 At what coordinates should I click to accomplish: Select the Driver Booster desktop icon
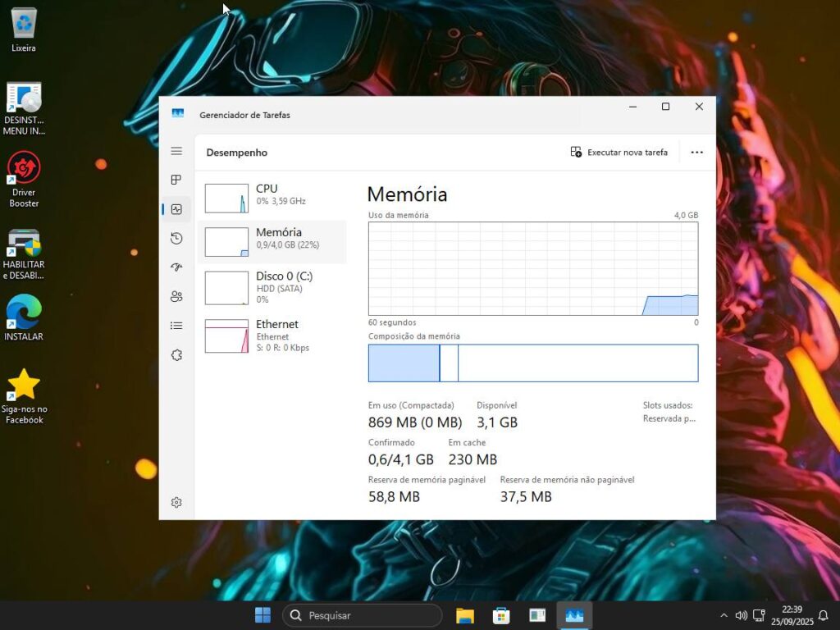pyautogui.click(x=24, y=180)
